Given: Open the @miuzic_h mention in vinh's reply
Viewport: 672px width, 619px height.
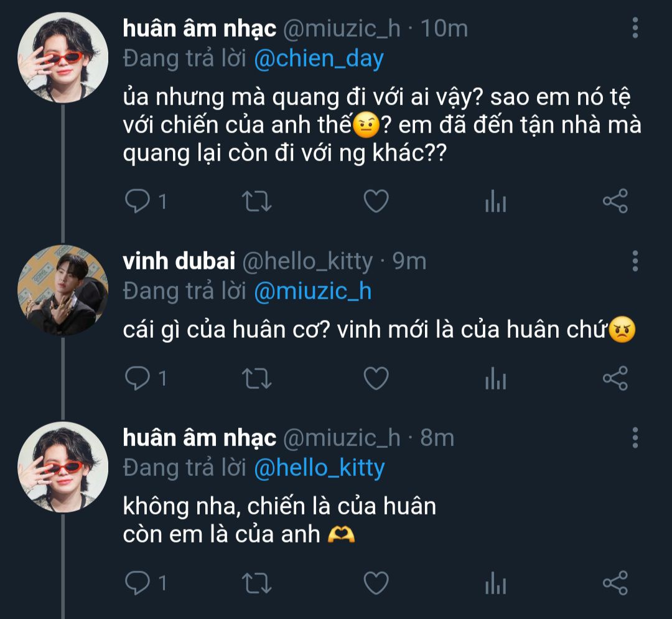Looking at the screenshot, I should 312,291.
